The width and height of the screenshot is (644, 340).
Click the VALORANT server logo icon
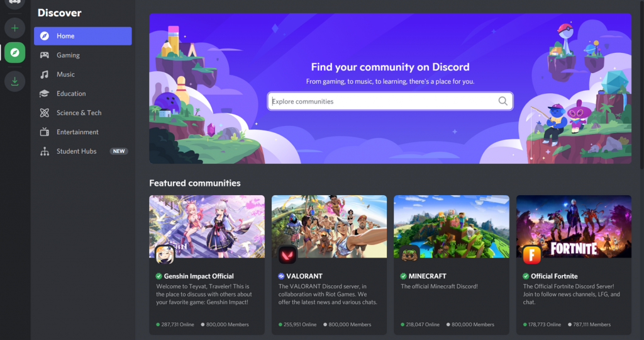click(x=287, y=254)
